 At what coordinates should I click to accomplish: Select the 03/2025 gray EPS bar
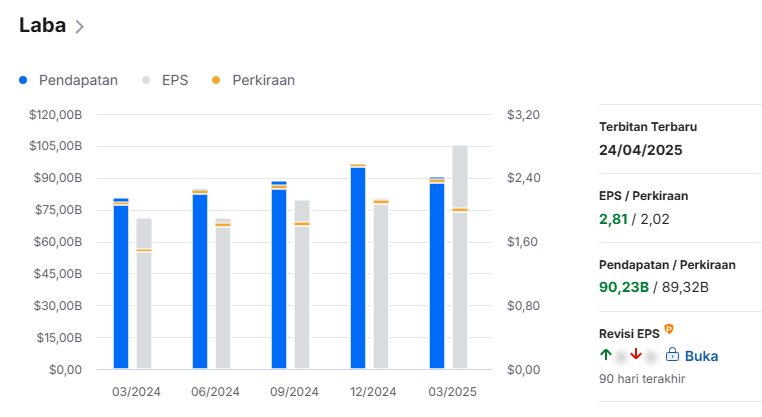(x=460, y=257)
